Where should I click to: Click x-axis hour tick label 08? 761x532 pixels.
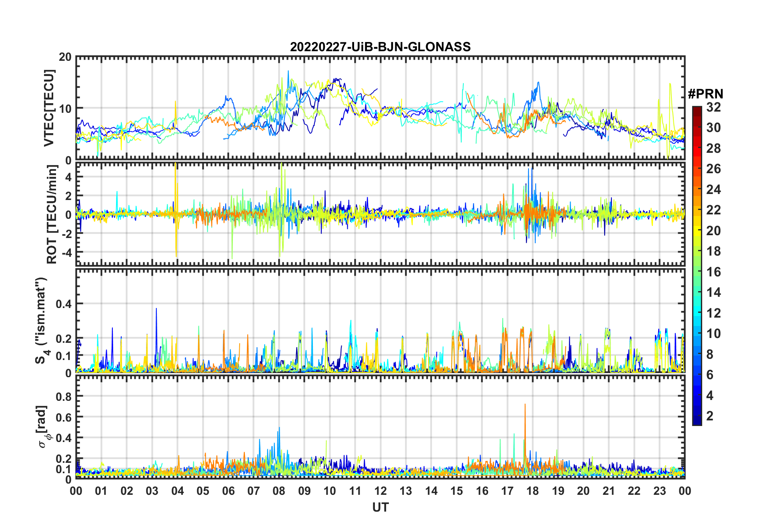click(x=279, y=491)
